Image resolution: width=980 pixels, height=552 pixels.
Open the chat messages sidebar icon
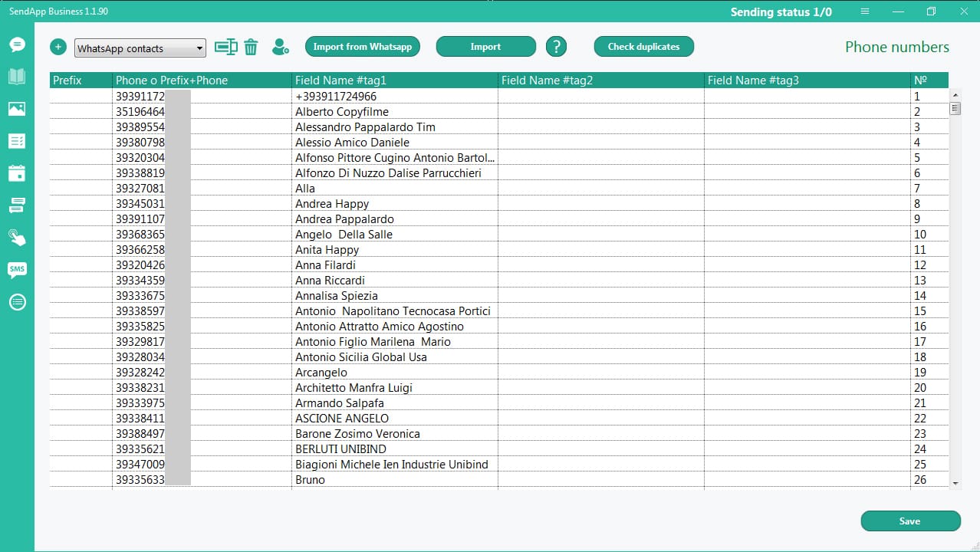click(17, 44)
